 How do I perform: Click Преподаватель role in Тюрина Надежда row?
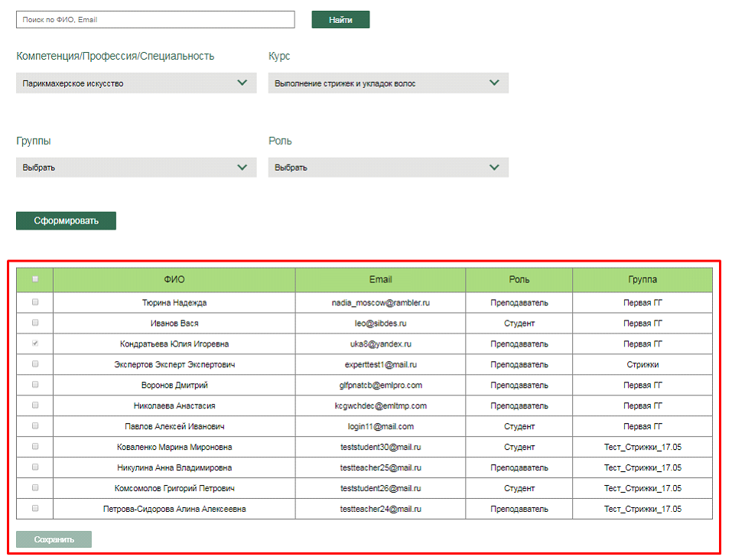tap(519, 303)
